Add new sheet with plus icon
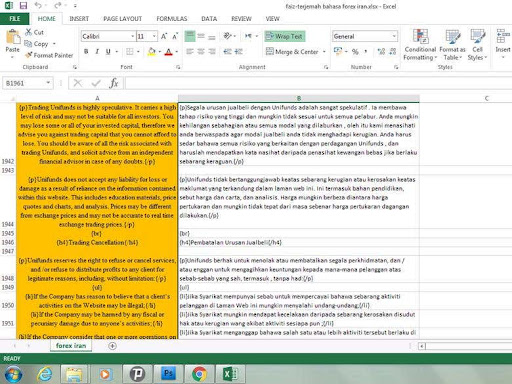Viewport: 512px width, 384px height. click(x=112, y=346)
